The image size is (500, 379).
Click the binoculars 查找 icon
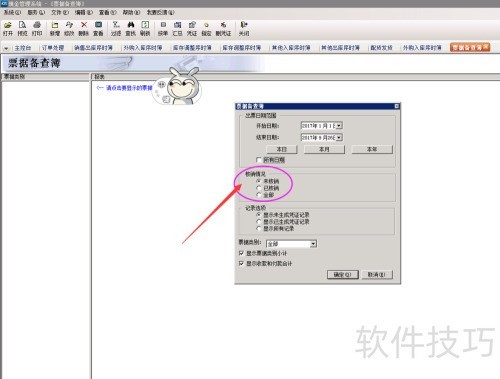coord(131,25)
